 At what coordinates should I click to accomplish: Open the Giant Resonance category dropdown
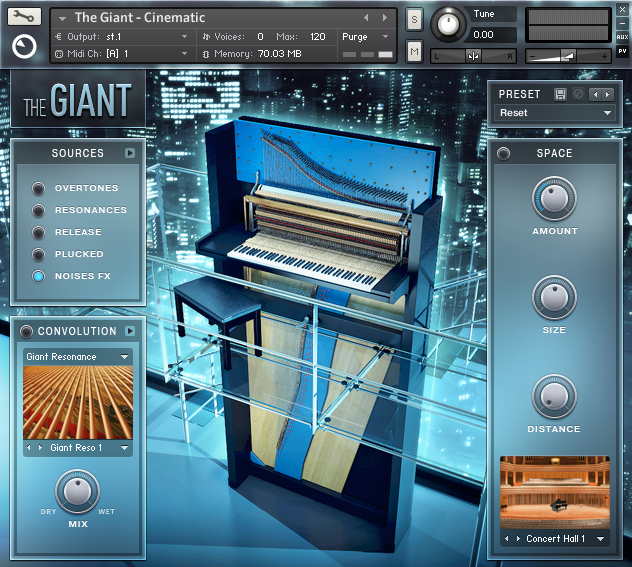click(x=78, y=357)
